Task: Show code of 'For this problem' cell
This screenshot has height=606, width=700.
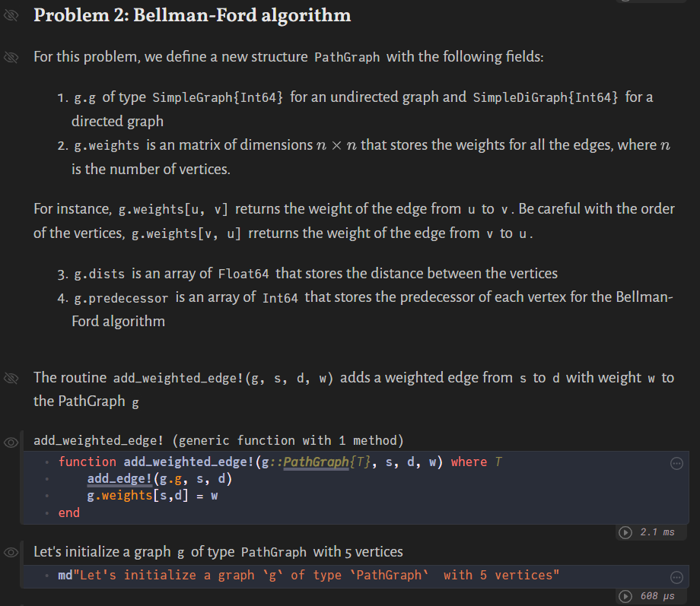Action: pyautogui.click(x=11, y=57)
